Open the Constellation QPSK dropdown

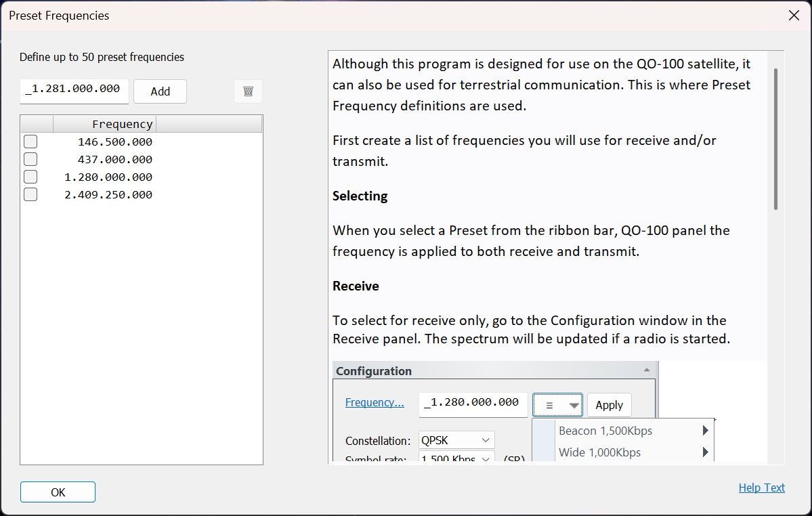456,440
